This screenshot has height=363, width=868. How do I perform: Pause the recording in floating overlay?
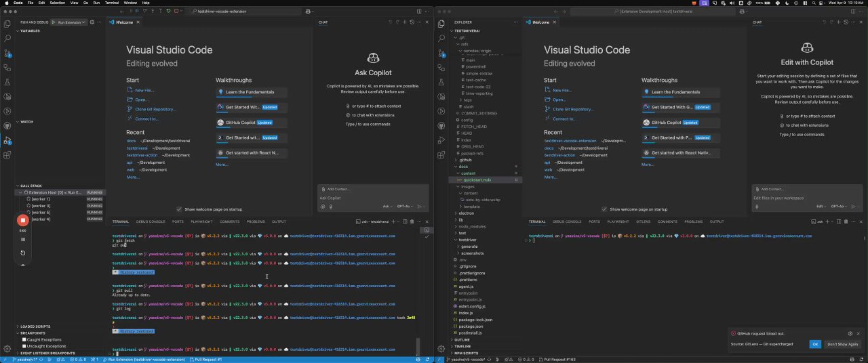pos(22,239)
